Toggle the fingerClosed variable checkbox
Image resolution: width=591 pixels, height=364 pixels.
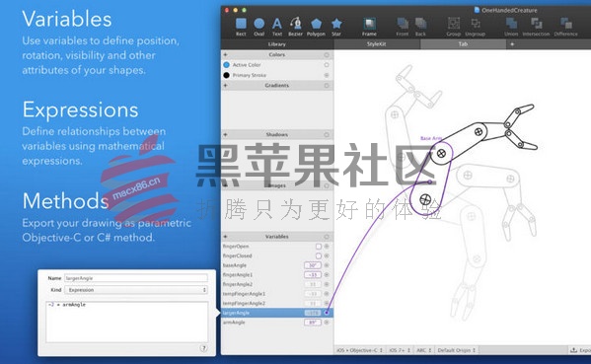[319, 255]
